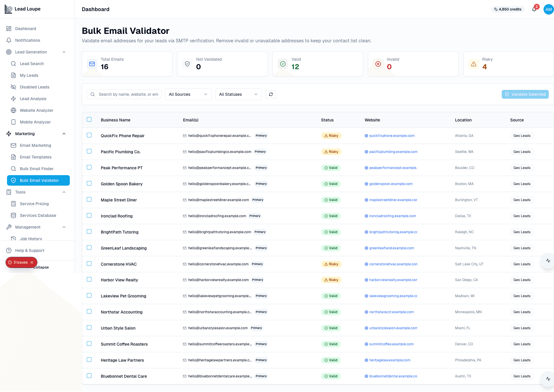
Task: Click the search by name input field
Action: 124,94
